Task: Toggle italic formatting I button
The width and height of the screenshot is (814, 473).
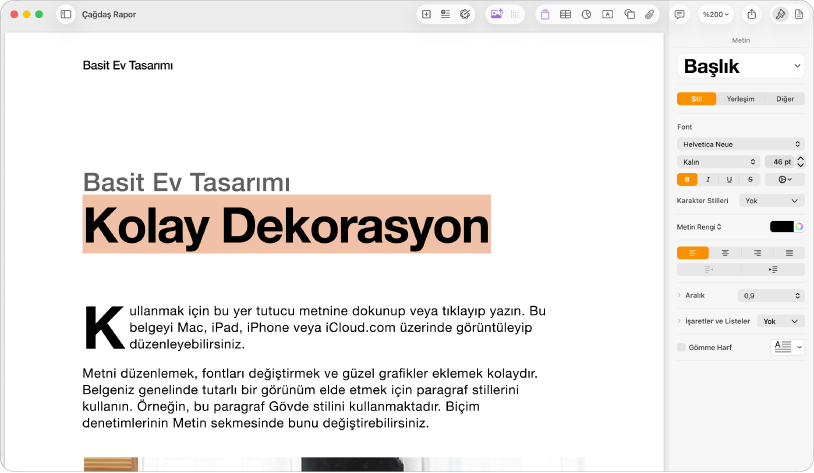Action: pyautogui.click(x=708, y=180)
